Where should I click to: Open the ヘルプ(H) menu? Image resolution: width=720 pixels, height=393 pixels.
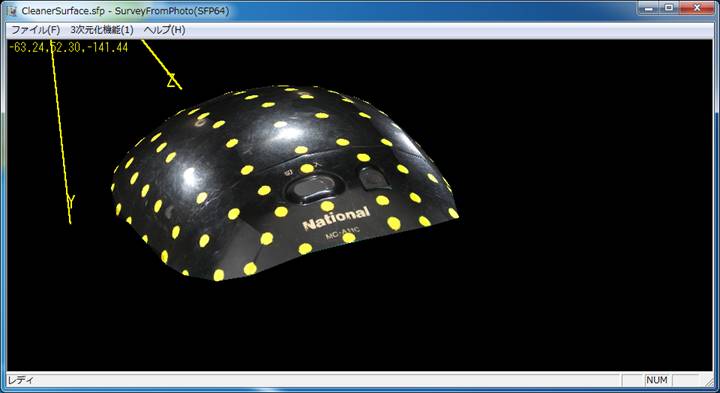point(164,30)
